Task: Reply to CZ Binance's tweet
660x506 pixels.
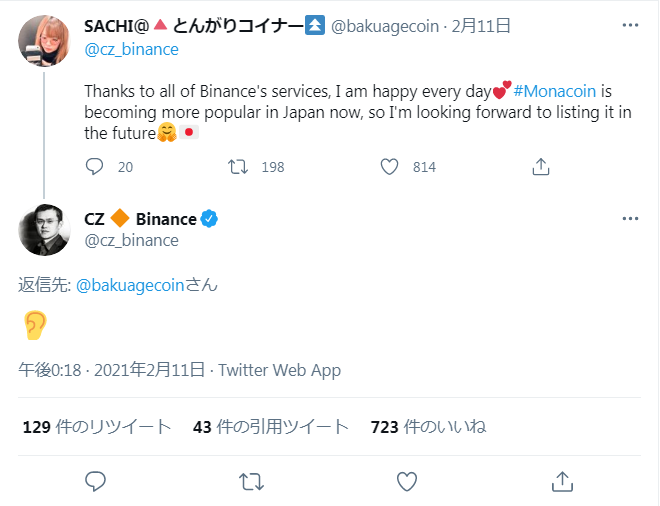Action: (95, 481)
